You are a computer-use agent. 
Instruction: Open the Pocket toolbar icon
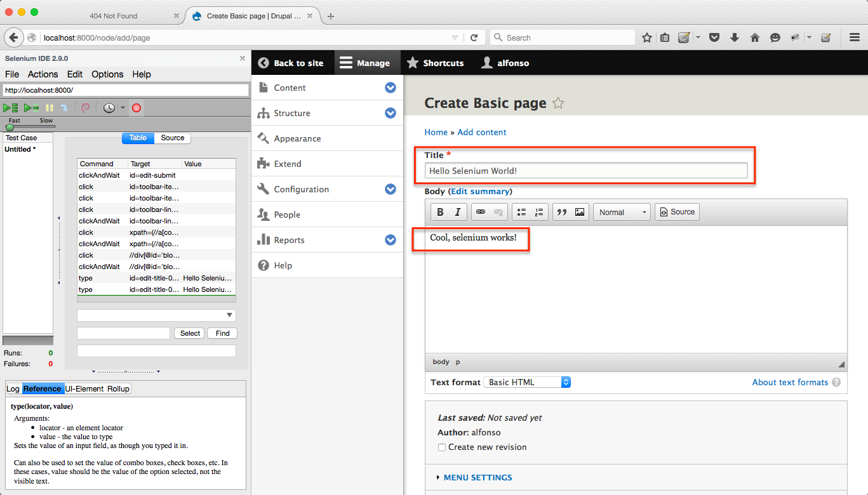(714, 38)
